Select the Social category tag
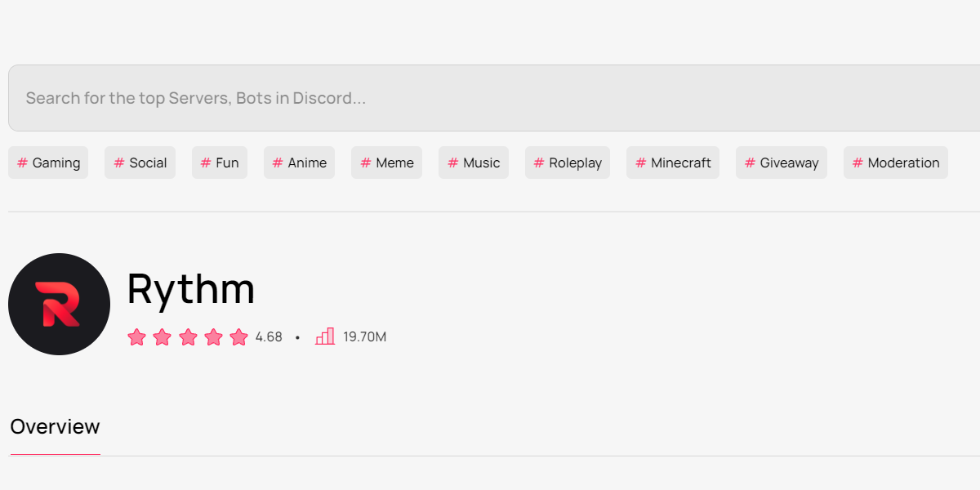This screenshot has height=490, width=980. [140, 163]
